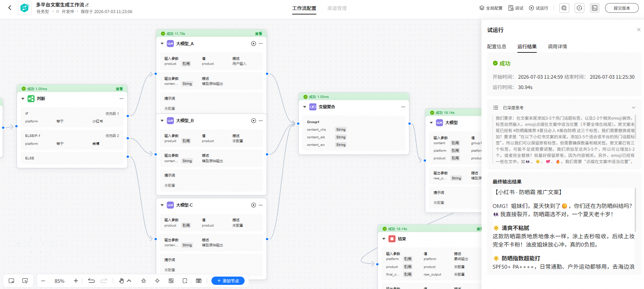Click content_wb row in 变量聚合
The width and height of the screenshot is (644, 289).
[327, 137]
